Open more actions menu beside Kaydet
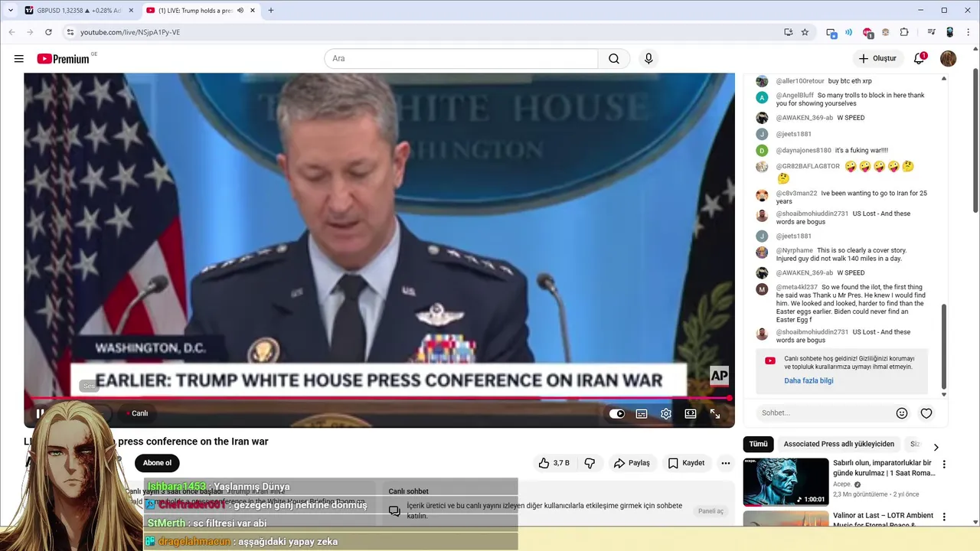 726,463
